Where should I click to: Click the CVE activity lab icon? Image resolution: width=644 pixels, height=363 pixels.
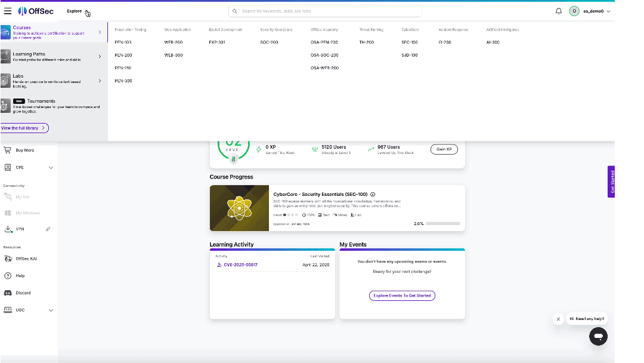219,264
